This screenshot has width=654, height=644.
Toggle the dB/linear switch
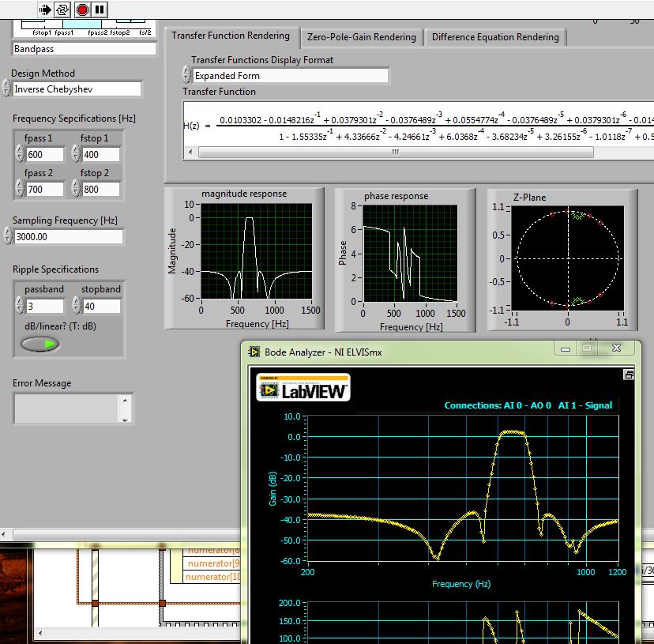coord(40,344)
